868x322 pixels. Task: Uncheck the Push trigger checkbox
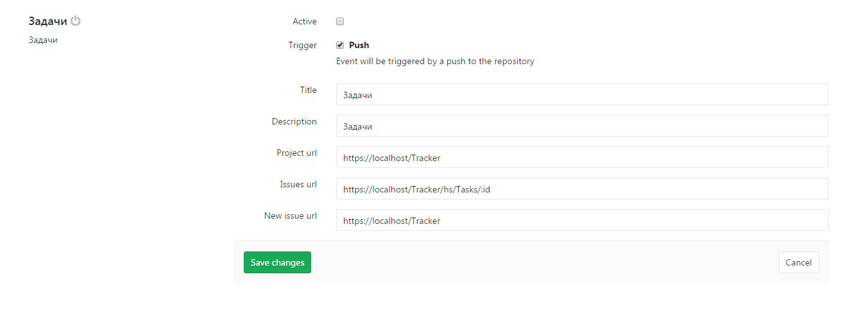pos(341,45)
